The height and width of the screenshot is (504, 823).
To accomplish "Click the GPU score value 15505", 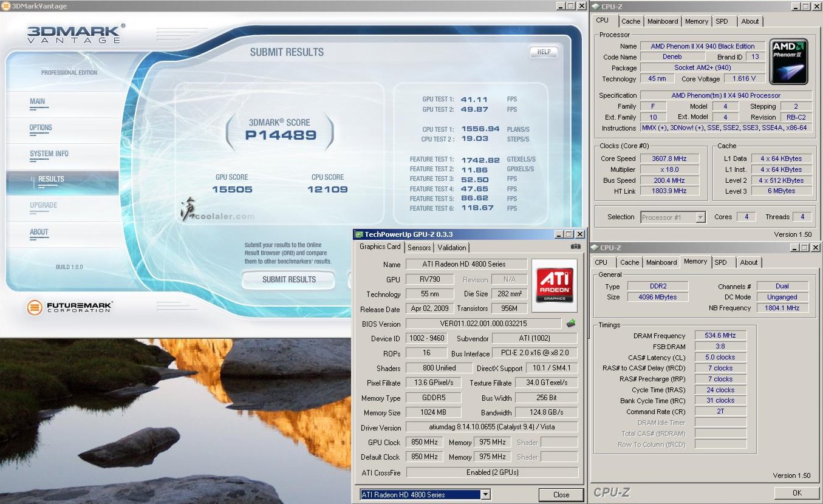I will coord(232,189).
